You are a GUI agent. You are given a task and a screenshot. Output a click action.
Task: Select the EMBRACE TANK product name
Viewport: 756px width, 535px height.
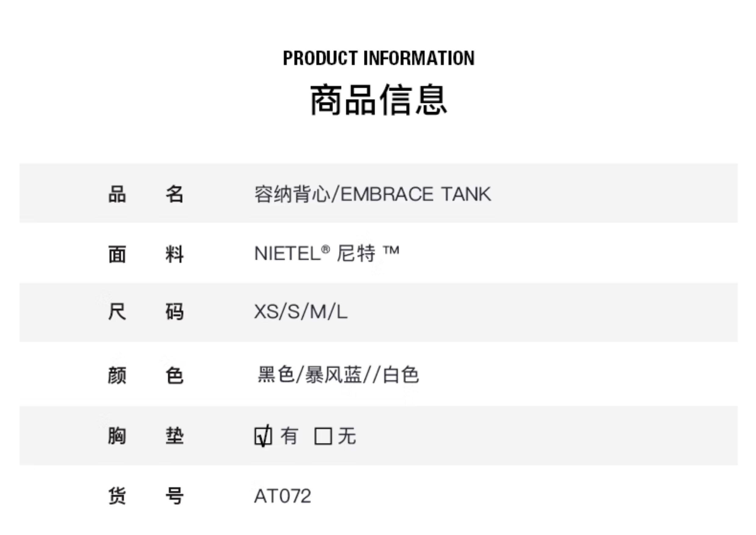click(415, 194)
